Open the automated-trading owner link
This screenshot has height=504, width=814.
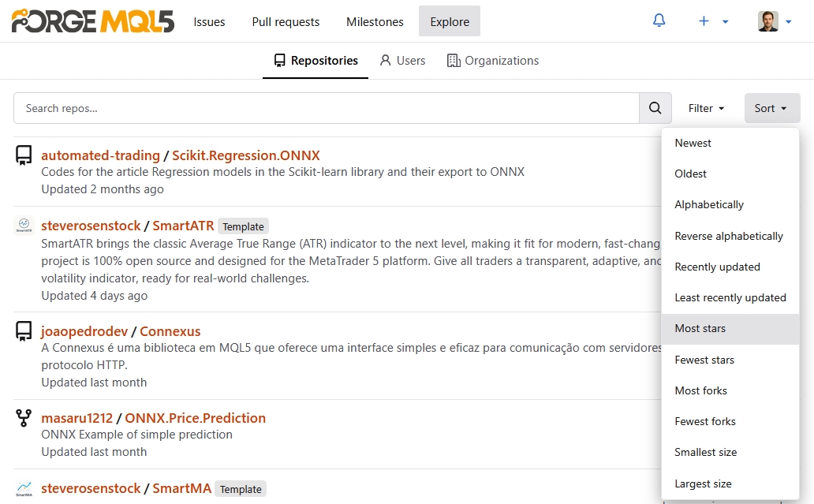coord(101,155)
